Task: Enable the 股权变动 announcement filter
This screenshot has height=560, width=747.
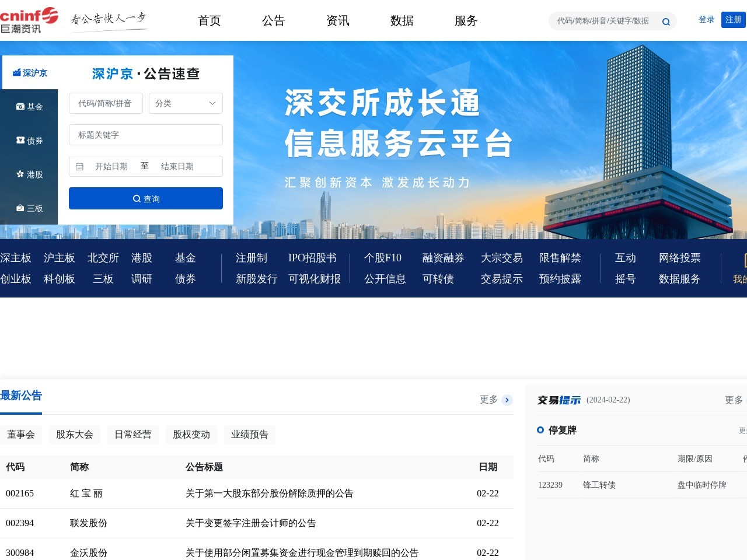Action: click(x=191, y=434)
